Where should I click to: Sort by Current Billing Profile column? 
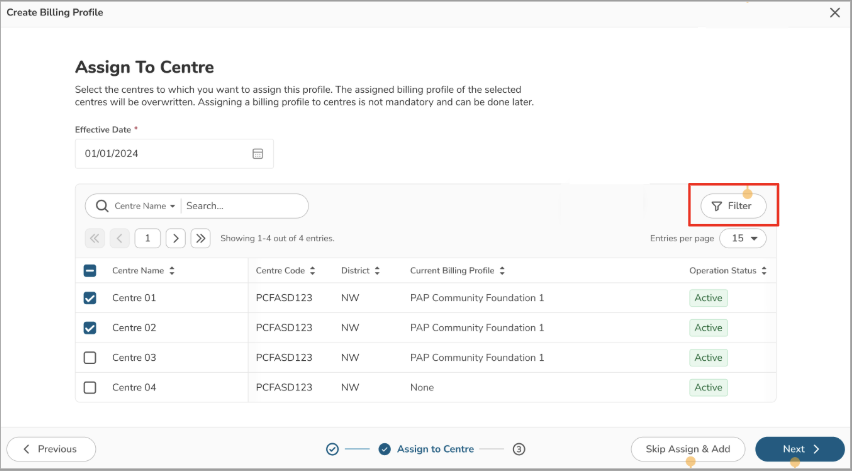(x=502, y=271)
